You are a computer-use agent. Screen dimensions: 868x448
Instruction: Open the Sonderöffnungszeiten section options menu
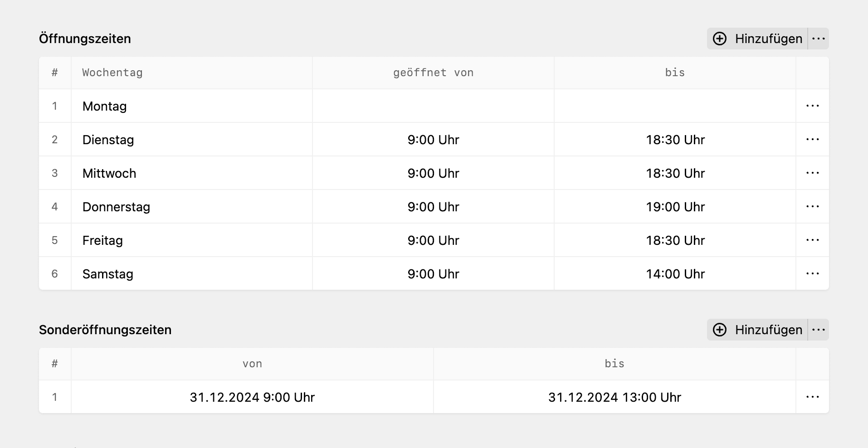pyautogui.click(x=819, y=330)
